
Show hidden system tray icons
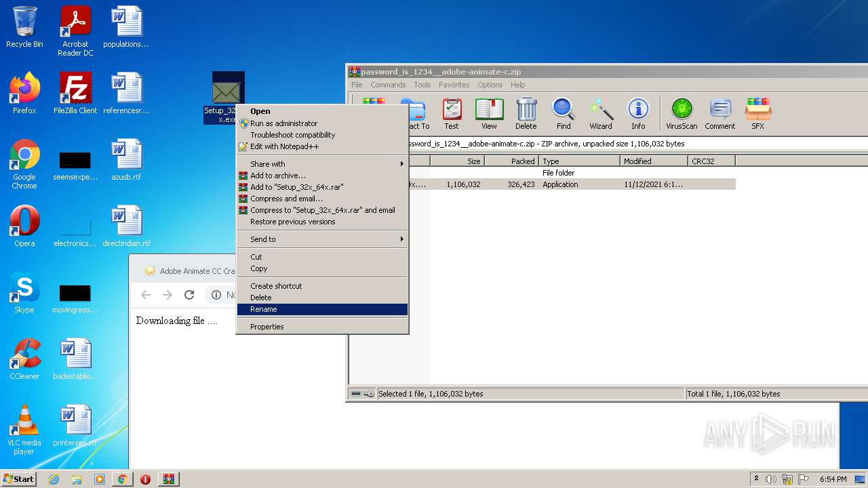(756, 479)
